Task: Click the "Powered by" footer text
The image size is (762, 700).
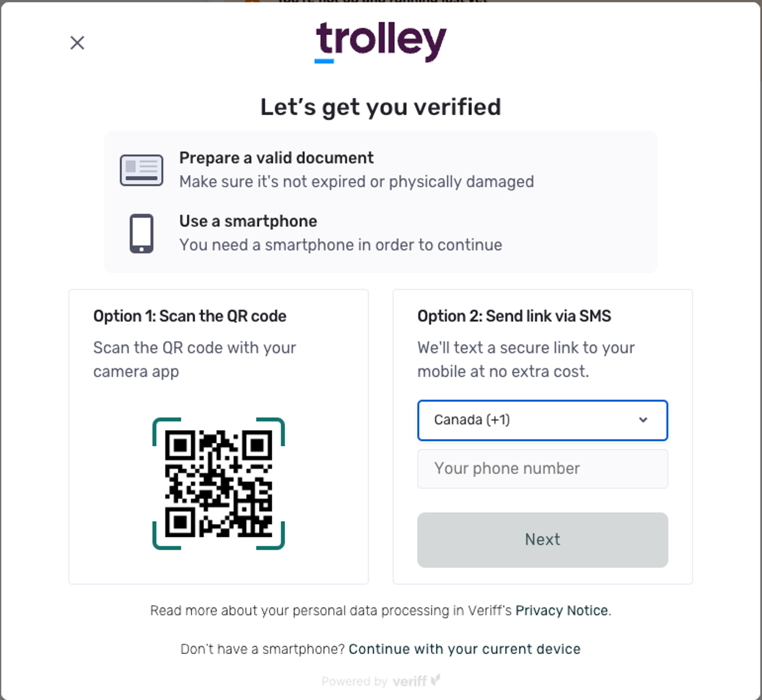Action: pyautogui.click(x=354, y=681)
